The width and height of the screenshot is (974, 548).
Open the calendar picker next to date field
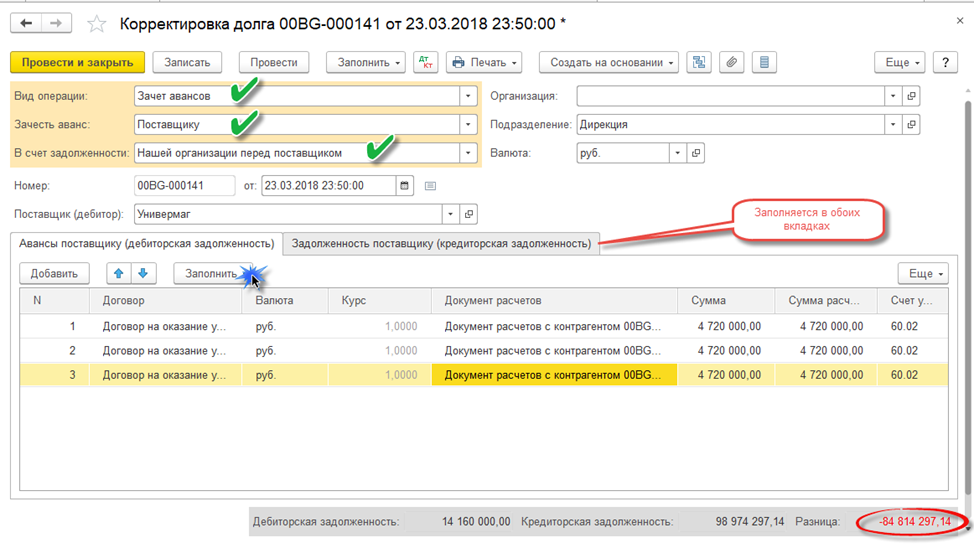click(404, 185)
